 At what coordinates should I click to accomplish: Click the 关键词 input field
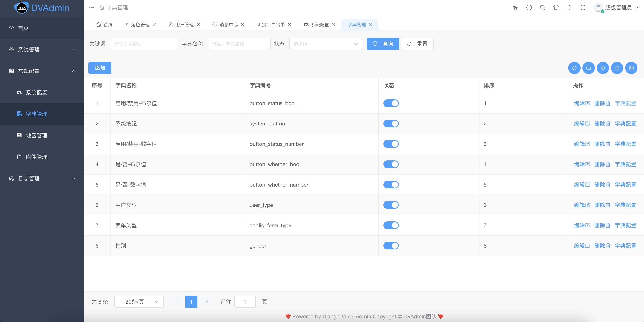tap(144, 44)
